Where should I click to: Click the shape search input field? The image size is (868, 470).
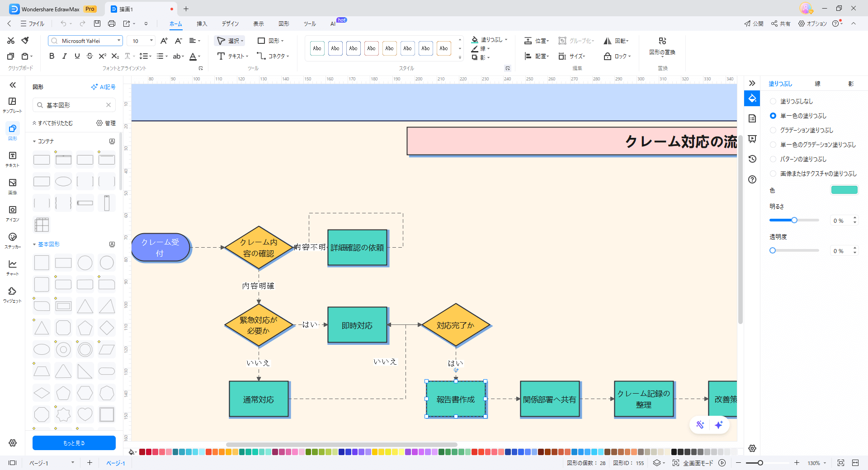click(x=74, y=105)
